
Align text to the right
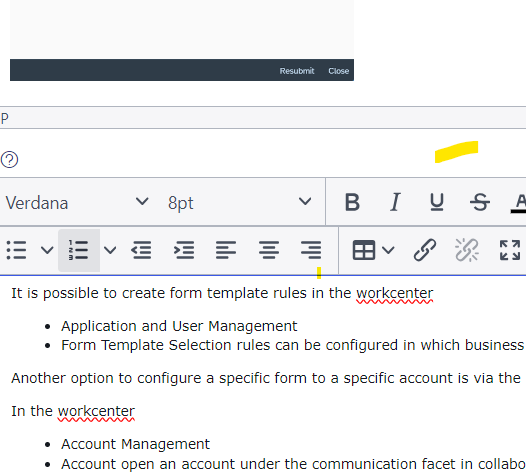click(311, 250)
